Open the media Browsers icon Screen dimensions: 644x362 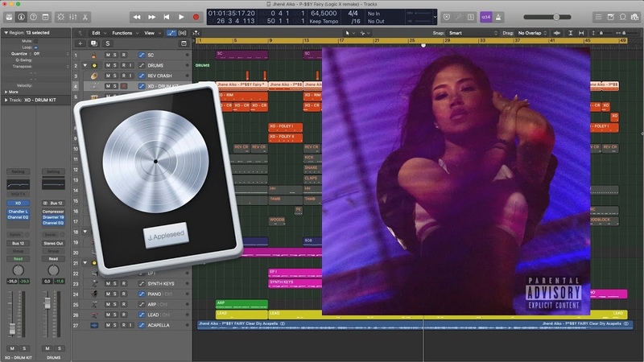pos(635,17)
